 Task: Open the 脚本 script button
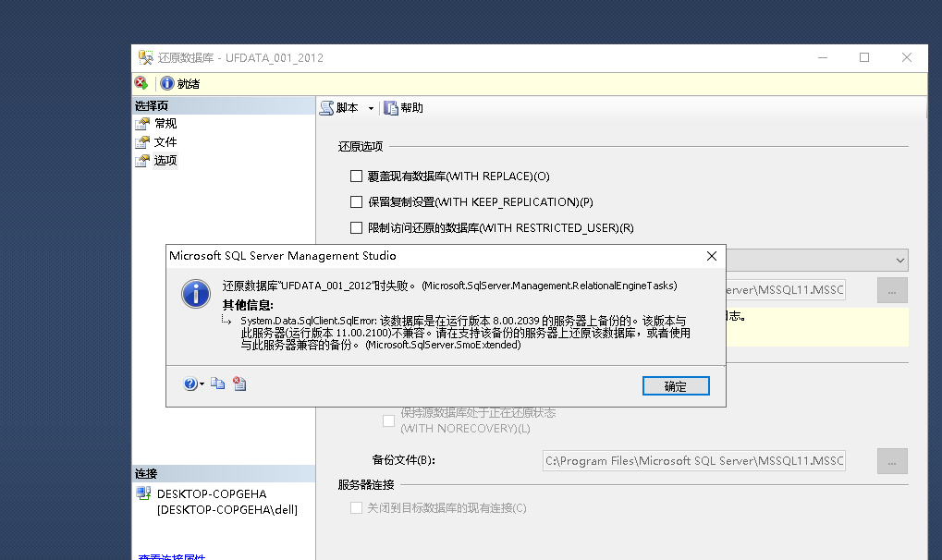pyautogui.click(x=339, y=107)
